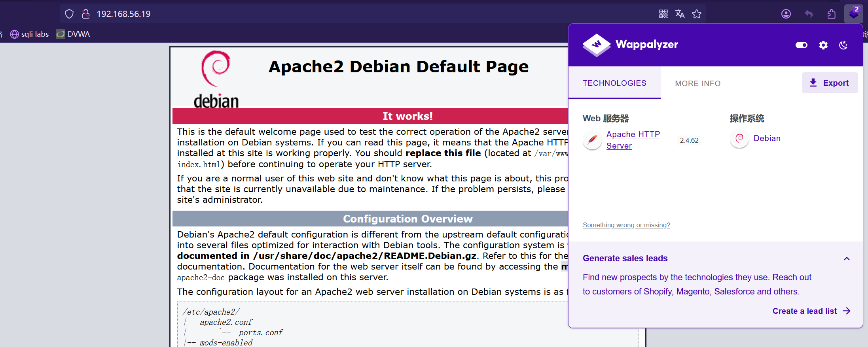Viewport: 868px width, 347px height.
Task: Bookmark this page with the star icon
Action: [697, 14]
